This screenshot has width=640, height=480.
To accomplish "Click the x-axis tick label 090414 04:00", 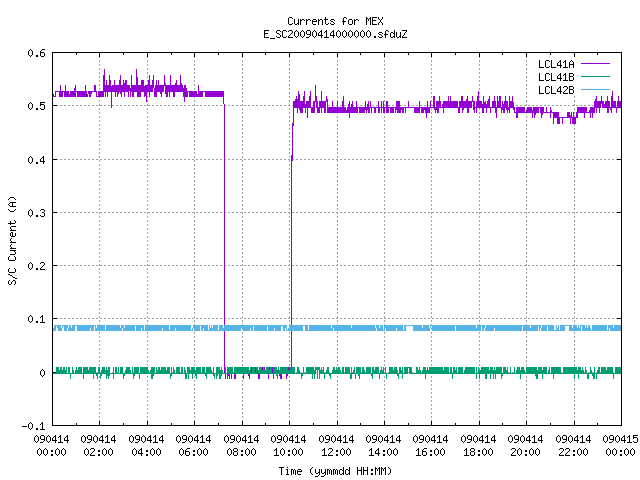I will tap(146, 446).
